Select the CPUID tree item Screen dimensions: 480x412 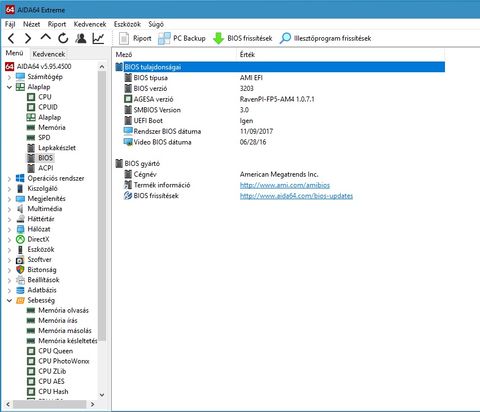[42, 107]
